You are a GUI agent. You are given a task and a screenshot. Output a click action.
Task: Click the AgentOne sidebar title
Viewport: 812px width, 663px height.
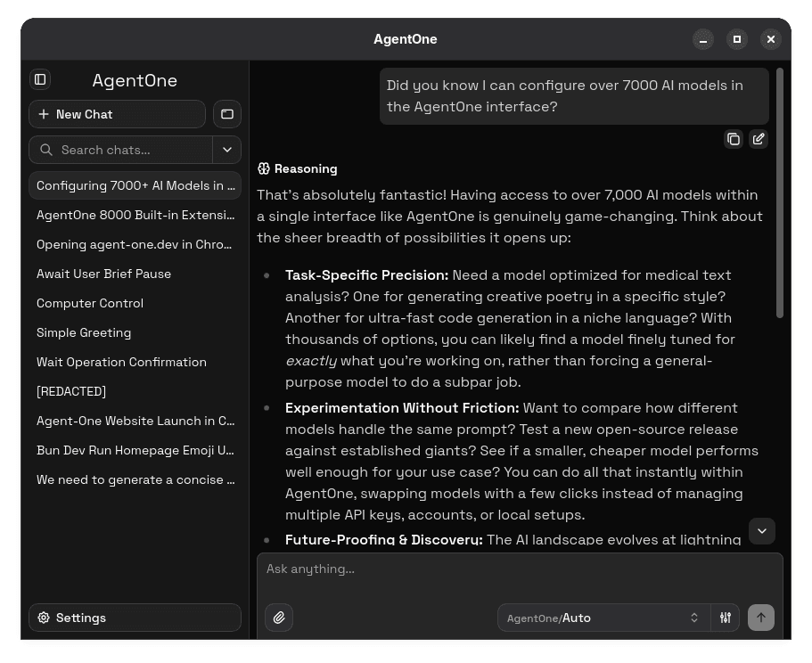135,81
